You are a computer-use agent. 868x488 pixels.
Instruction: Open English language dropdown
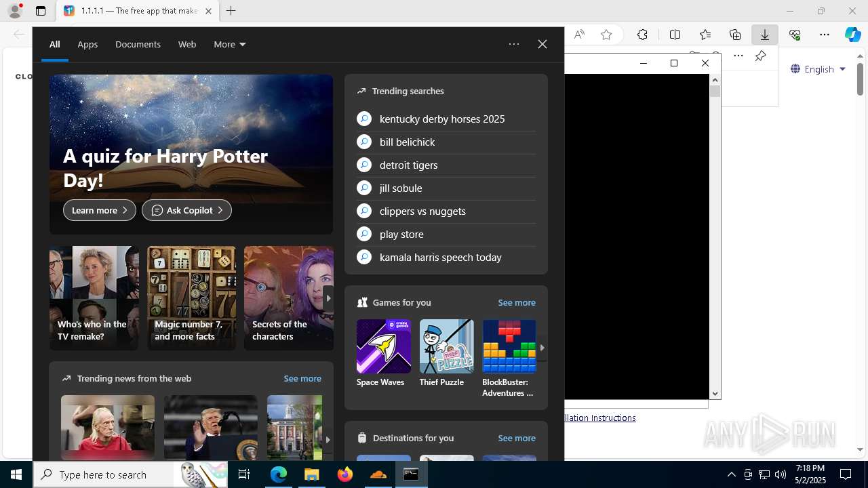[x=818, y=69]
